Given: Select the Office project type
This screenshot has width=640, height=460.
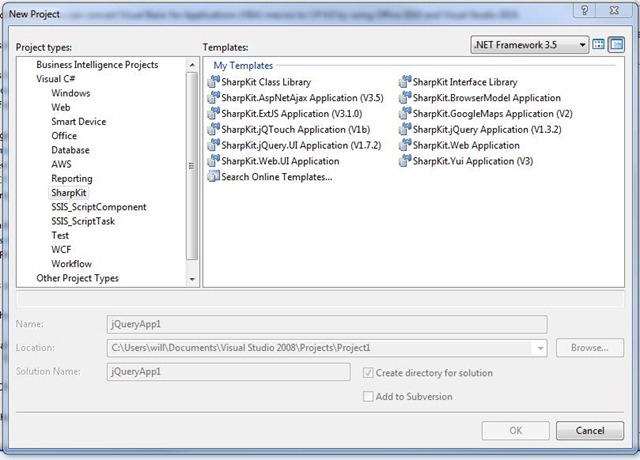Looking at the screenshot, I should 64,136.
